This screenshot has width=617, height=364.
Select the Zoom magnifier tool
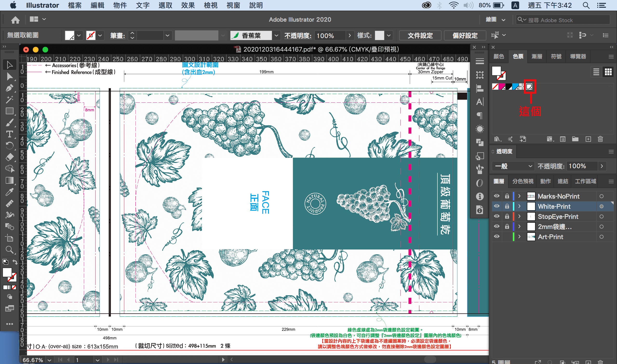(x=9, y=250)
